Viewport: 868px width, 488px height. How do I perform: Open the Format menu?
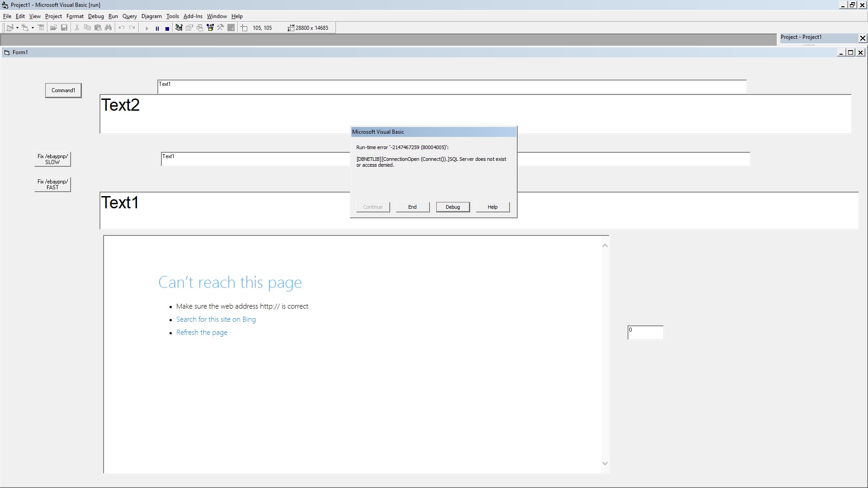click(75, 16)
